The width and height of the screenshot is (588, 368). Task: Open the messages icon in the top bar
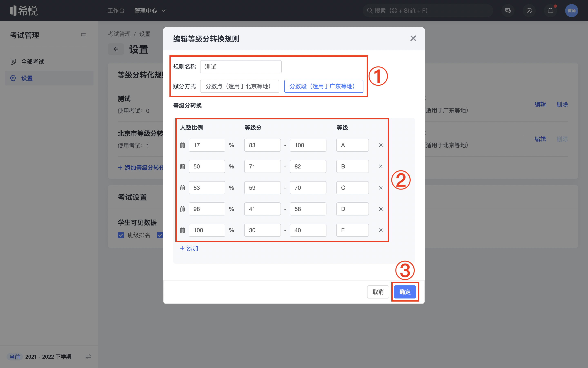508,10
